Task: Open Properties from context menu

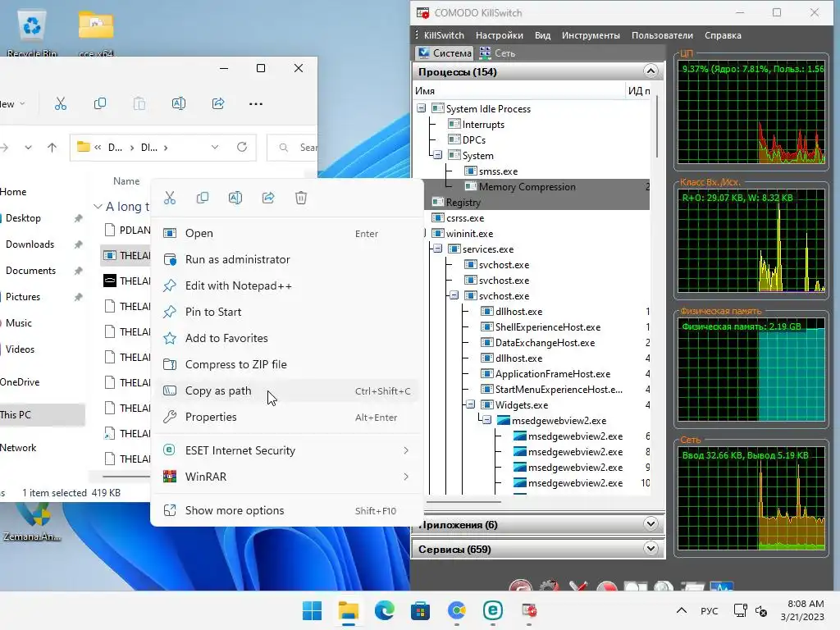Action: click(x=287, y=417)
